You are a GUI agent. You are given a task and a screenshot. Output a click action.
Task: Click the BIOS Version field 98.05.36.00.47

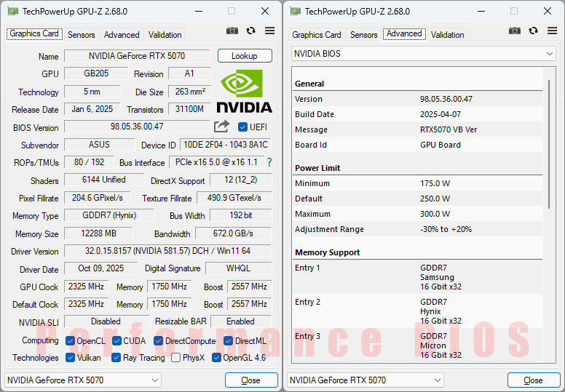(x=137, y=127)
